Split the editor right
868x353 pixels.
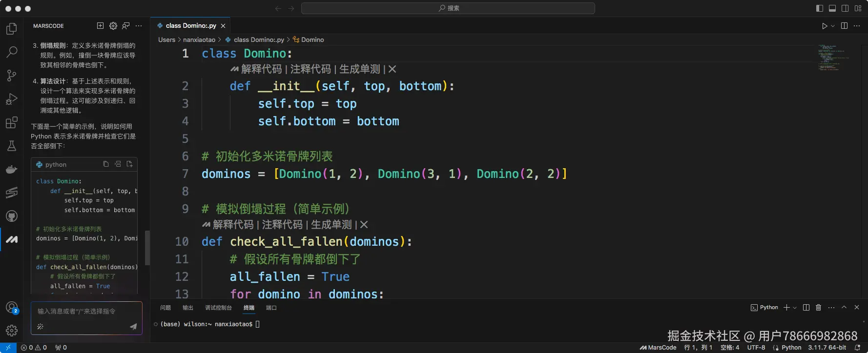[x=844, y=26]
